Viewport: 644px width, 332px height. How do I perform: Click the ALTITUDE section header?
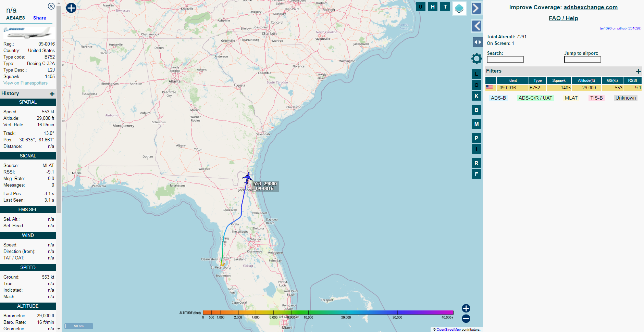pos(28,306)
